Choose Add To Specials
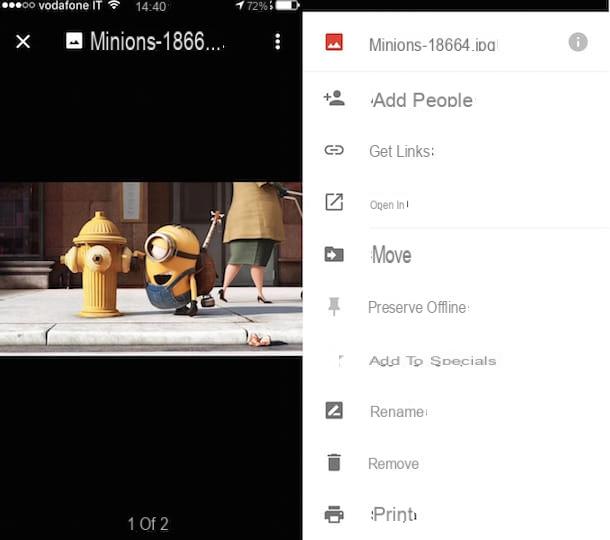The image size is (610, 540). (432, 361)
